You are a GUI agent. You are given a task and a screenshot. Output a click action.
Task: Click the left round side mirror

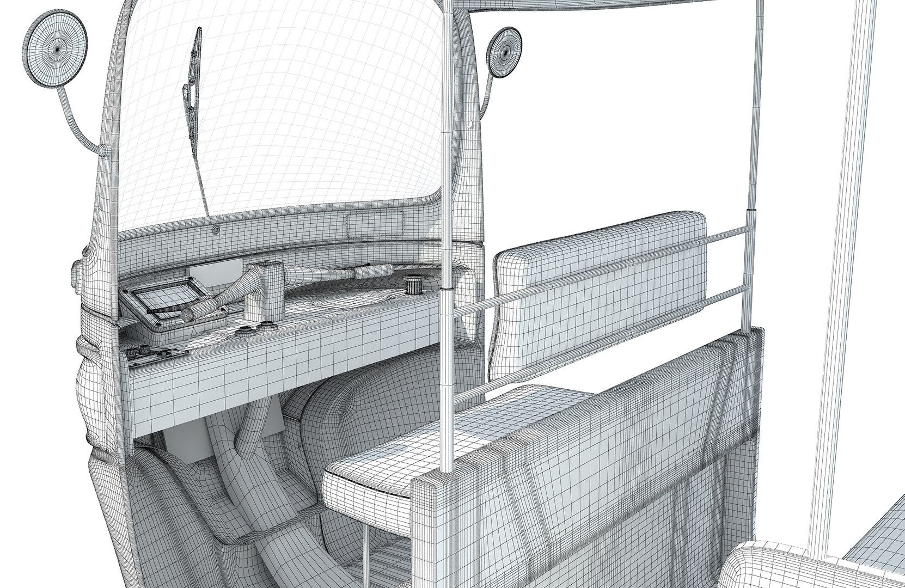tap(56, 49)
